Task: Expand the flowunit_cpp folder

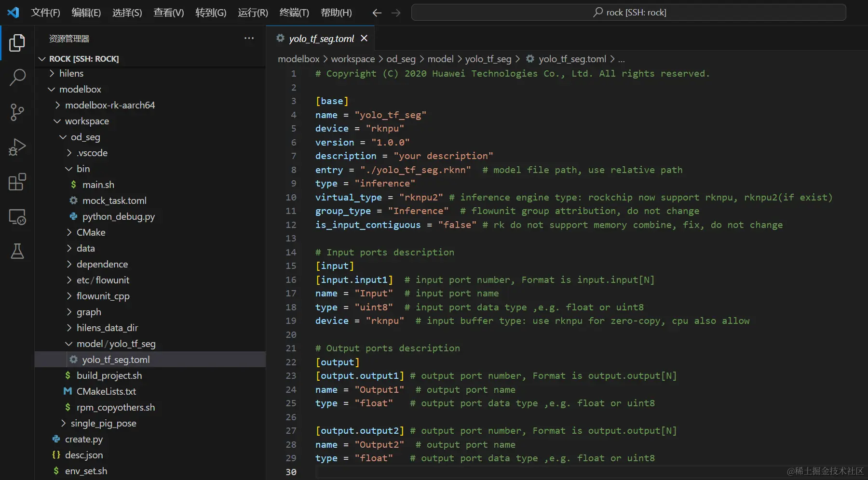Action: pyautogui.click(x=69, y=296)
